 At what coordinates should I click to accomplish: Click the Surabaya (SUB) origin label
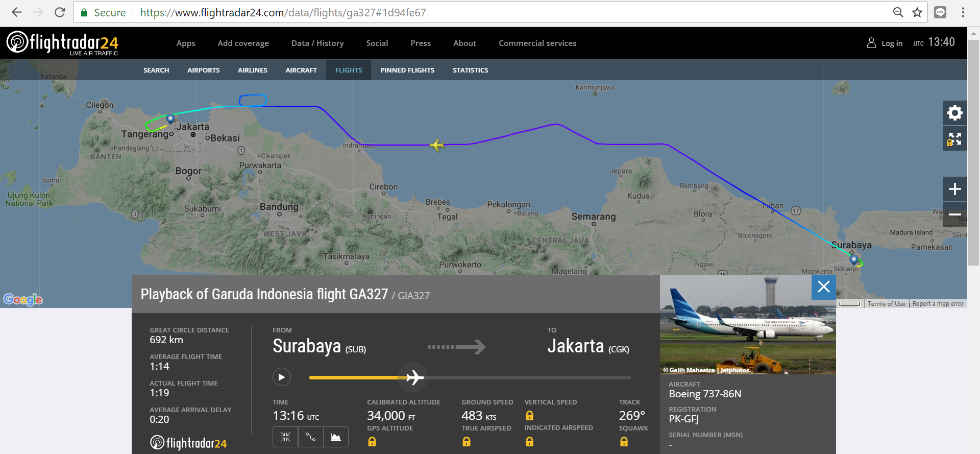[319, 346]
